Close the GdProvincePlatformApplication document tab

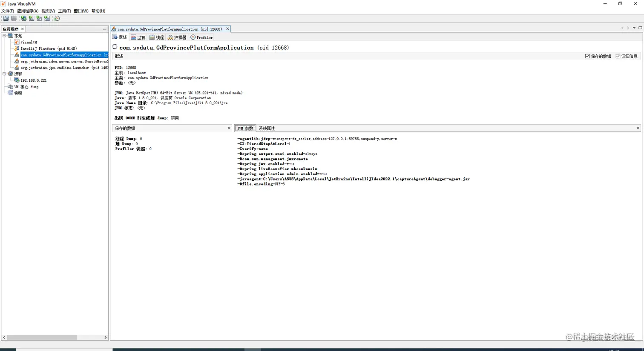tap(227, 29)
